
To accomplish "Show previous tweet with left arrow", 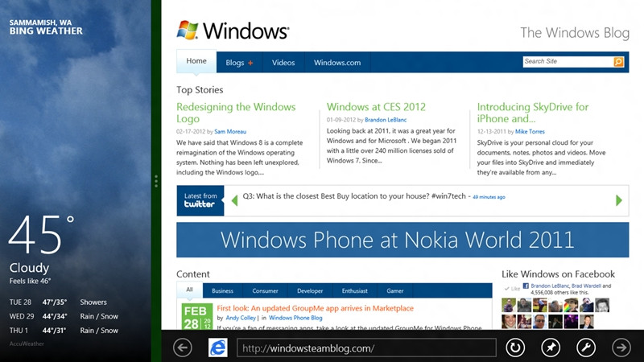I will [234, 200].
